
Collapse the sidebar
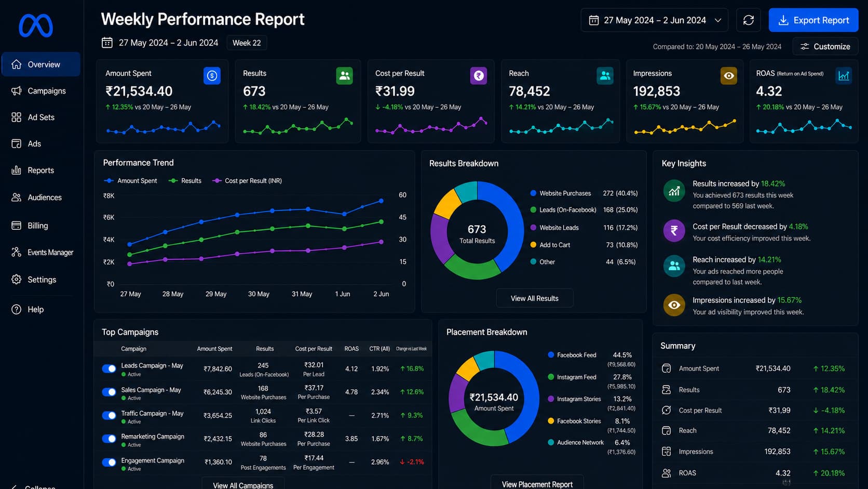tap(33, 487)
